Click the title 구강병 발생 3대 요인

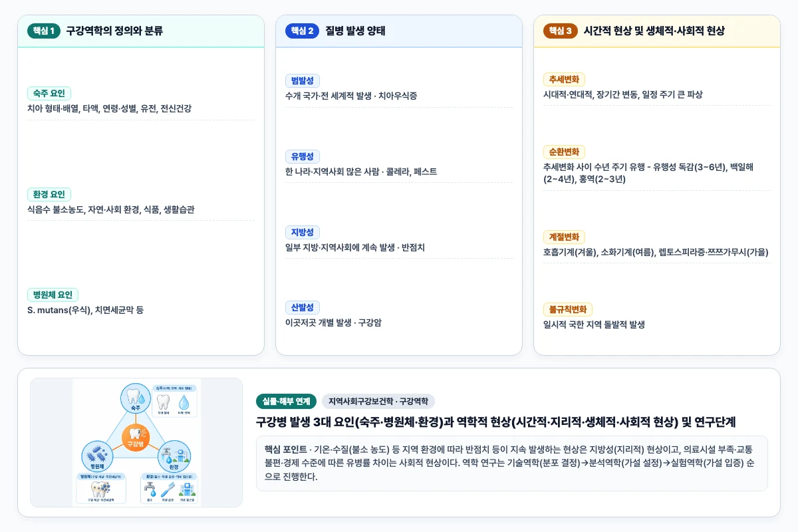pyautogui.click(x=305, y=422)
